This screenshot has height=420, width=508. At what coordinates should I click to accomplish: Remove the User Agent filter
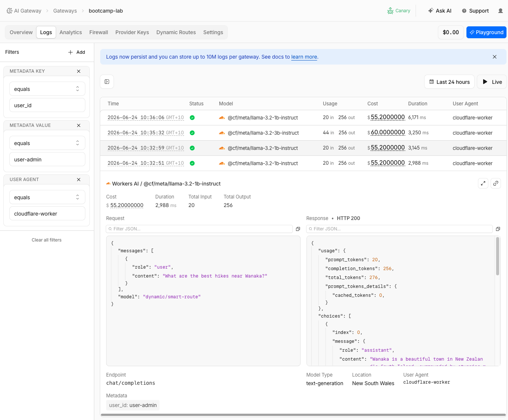point(79,180)
